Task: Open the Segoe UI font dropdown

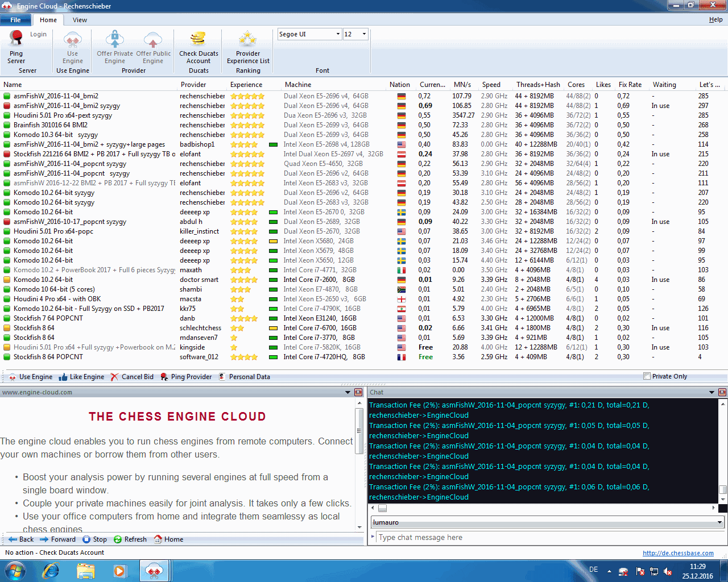Action: [x=338, y=34]
